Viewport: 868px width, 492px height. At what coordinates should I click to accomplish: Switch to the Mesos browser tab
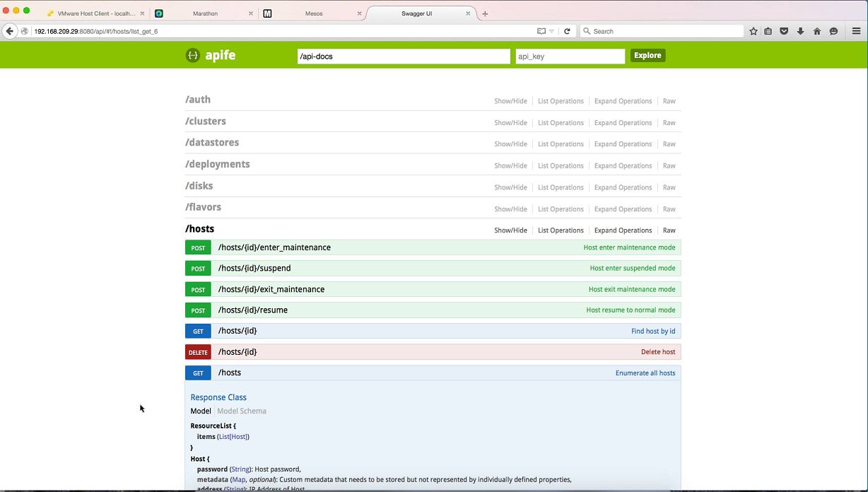pyautogui.click(x=314, y=13)
